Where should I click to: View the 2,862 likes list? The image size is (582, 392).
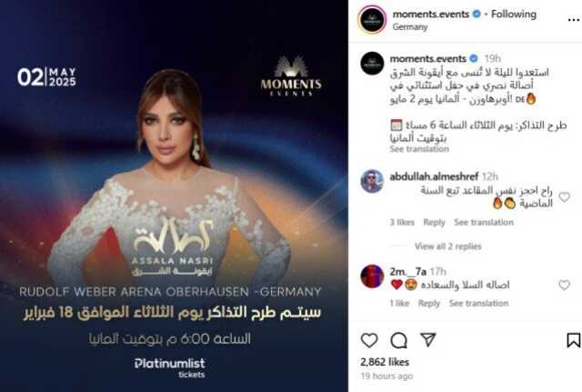385,362
